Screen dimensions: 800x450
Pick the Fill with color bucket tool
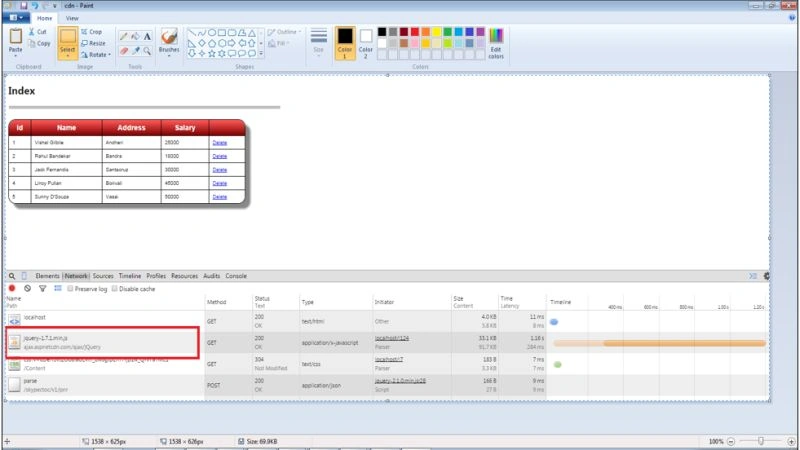(135, 37)
